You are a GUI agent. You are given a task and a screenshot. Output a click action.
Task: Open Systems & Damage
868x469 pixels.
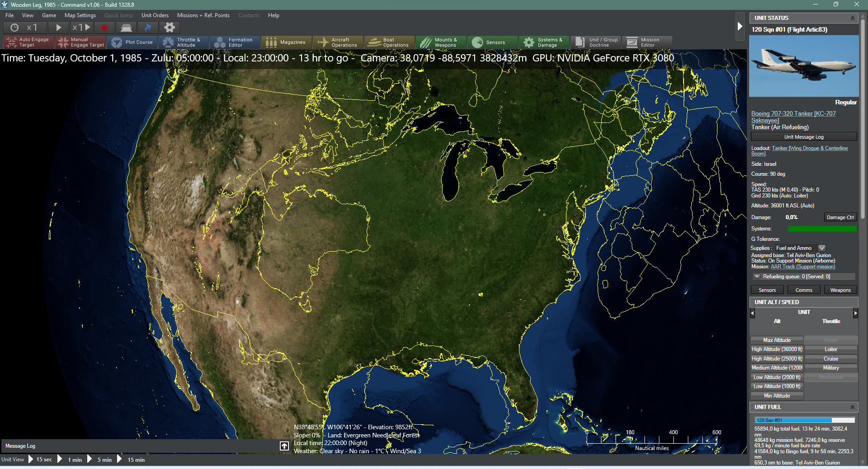coord(544,42)
